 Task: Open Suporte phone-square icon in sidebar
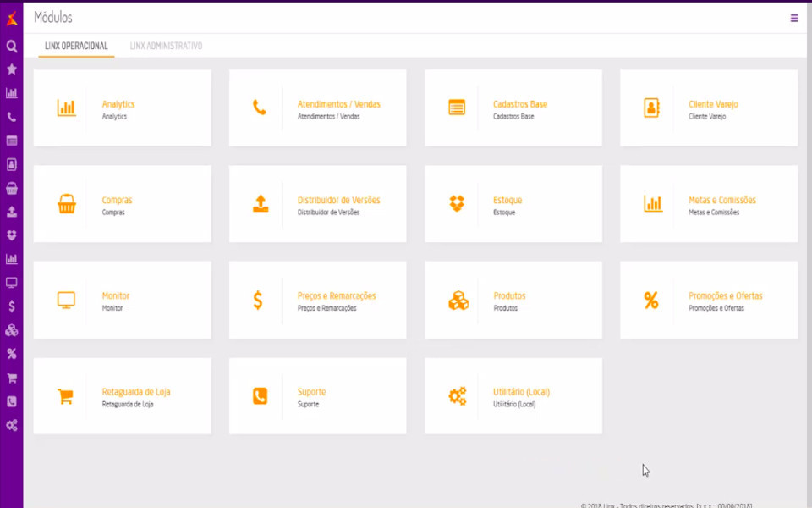[x=11, y=401]
